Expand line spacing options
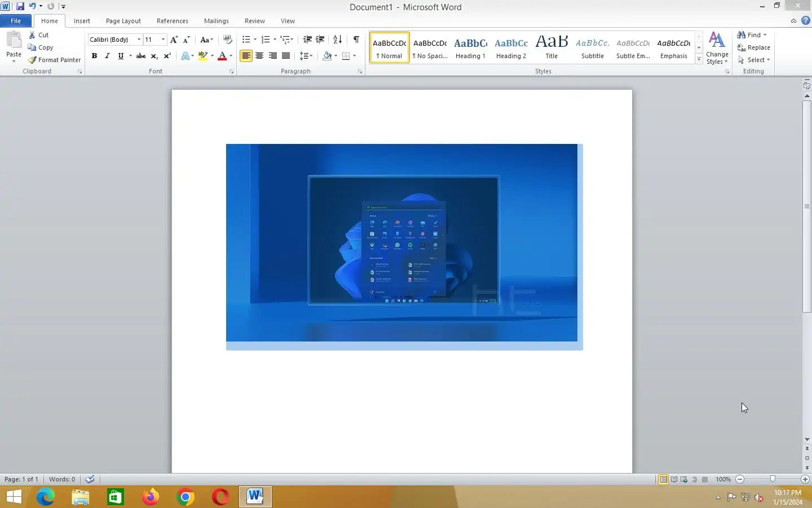 click(x=306, y=56)
